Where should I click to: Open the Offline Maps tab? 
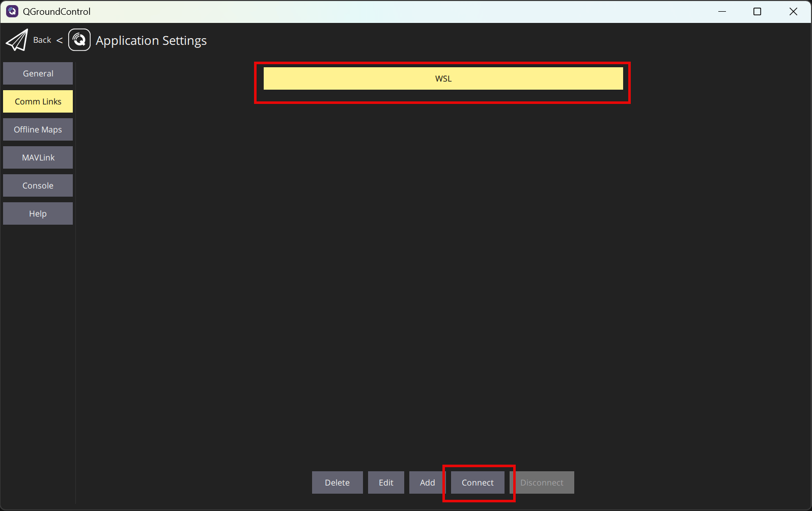38,129
